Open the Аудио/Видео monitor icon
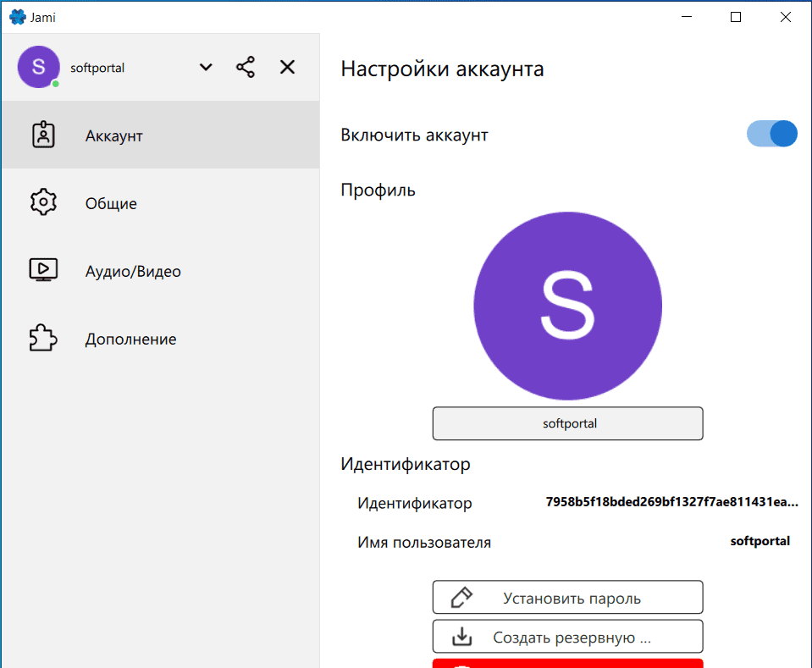 pyautogui.click(x=43, y=270)
